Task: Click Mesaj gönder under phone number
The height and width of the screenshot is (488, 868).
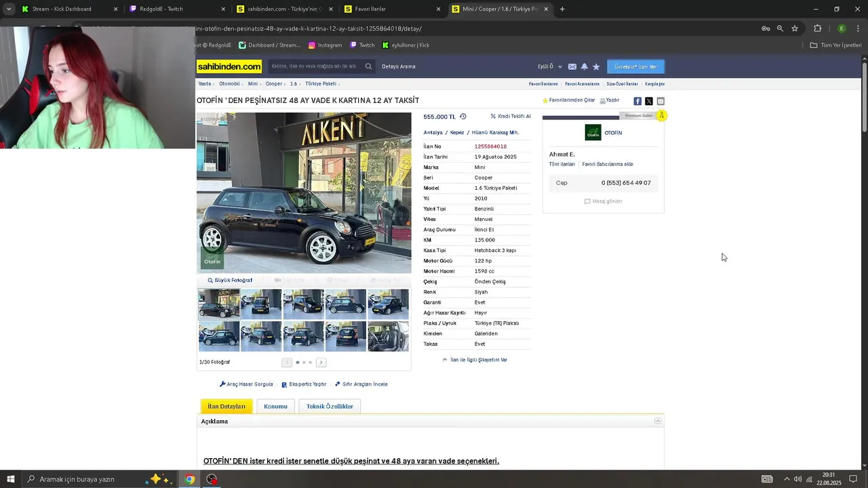Action: pos(604,201)
